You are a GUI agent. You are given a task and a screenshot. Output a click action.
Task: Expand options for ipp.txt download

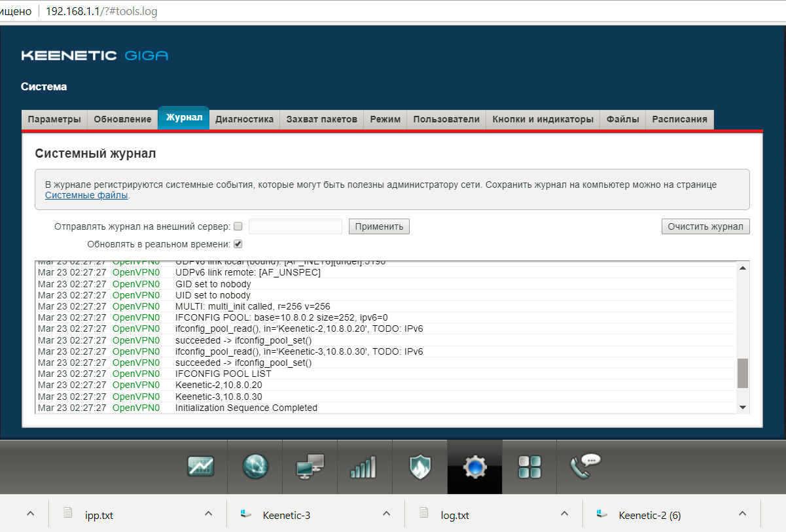coord(208,514)
